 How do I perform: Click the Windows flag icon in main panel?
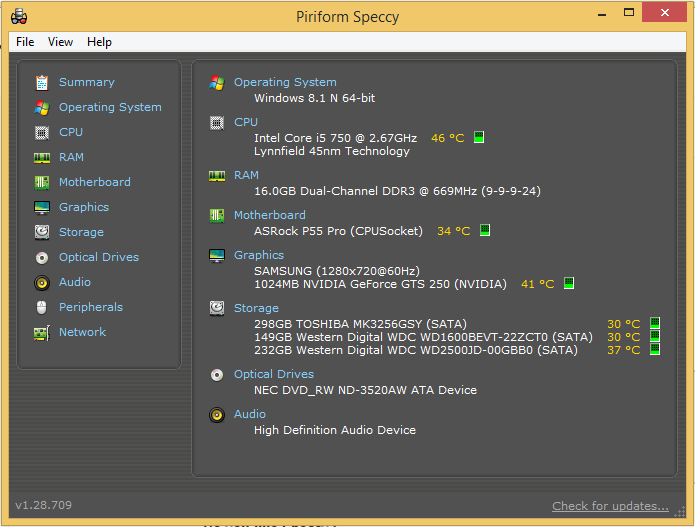[217, 82]
